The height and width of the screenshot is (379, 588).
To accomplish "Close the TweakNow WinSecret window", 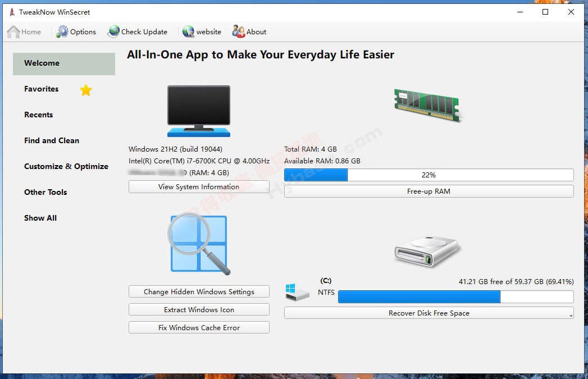I will coord(571,12).
